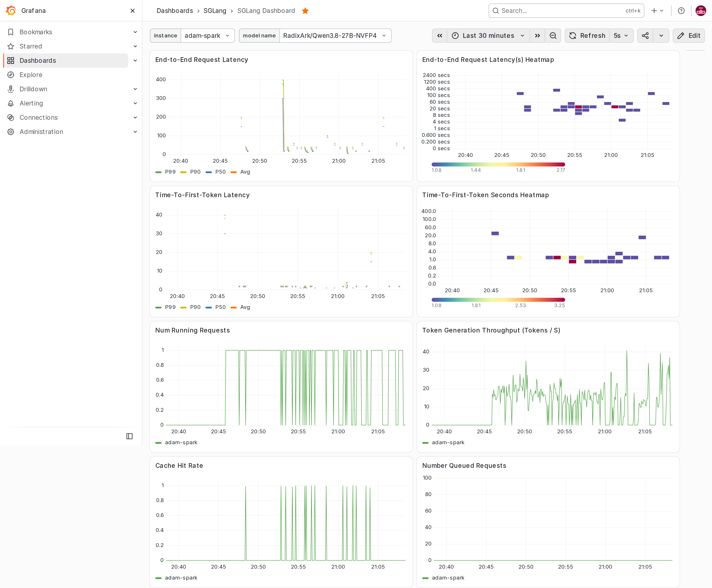Click the Cache Hit Rate panel title
712x588 pixels.
click(x=179, y=465)
